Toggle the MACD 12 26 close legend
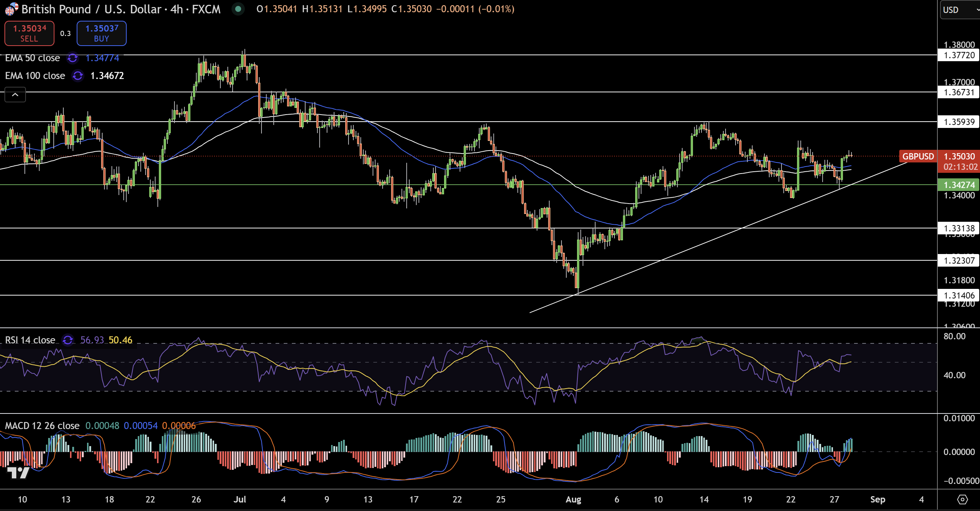The height and width of the screenshot is (511, 980). click(42, 425)
